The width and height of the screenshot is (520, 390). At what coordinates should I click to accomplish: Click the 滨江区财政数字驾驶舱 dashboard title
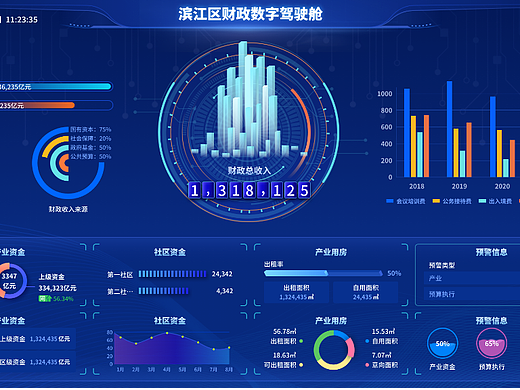coord(250,14)
